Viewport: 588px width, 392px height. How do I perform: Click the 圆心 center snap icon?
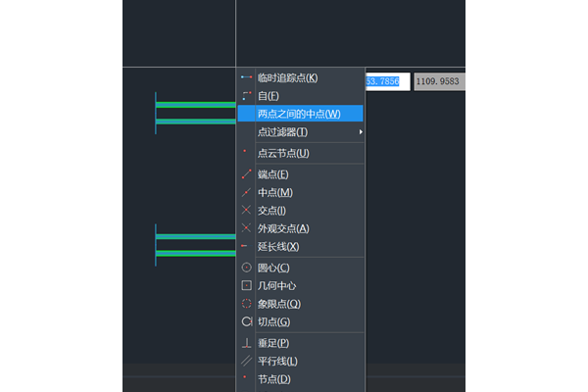click(x=247, y=268)
